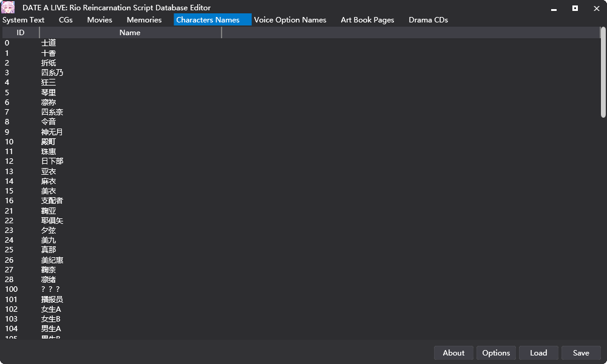
Task: Click ID cell 28
Action: tap(9, 279)
